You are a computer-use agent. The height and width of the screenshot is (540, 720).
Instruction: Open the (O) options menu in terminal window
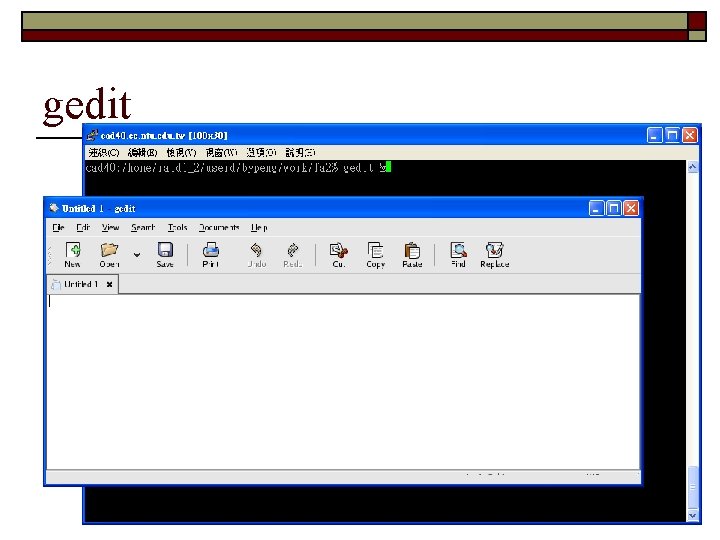[x=261, y=152]
